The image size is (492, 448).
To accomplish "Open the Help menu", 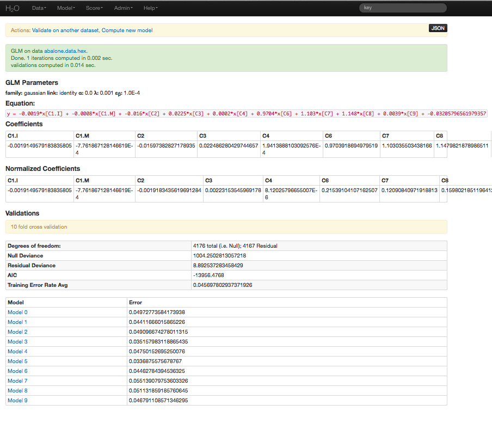I will click(150, 8).
